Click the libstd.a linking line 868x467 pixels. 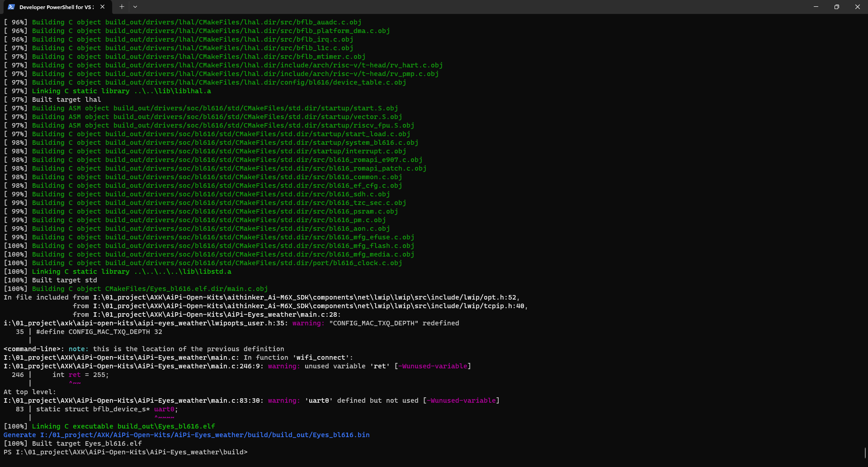(118, 272)
